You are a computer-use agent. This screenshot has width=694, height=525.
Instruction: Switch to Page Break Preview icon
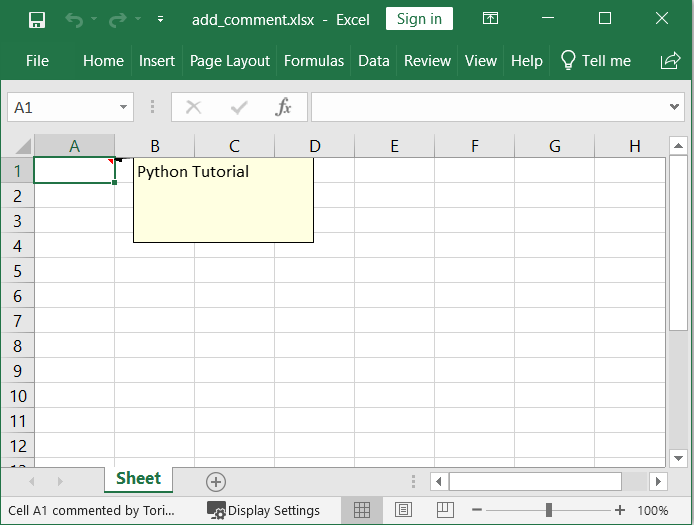(445, 510)
